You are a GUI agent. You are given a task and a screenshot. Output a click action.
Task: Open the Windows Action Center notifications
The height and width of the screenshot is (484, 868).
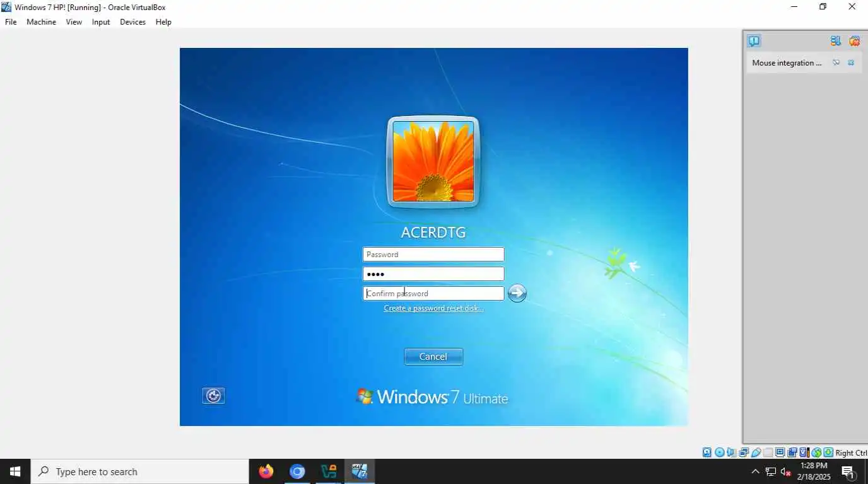[848, 471]
